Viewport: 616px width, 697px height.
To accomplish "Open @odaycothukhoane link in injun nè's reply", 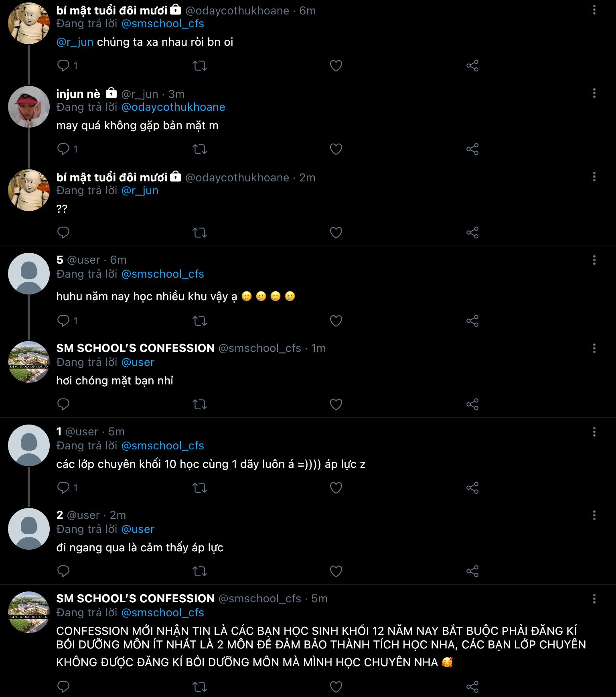I will click(x=173, y=107).
